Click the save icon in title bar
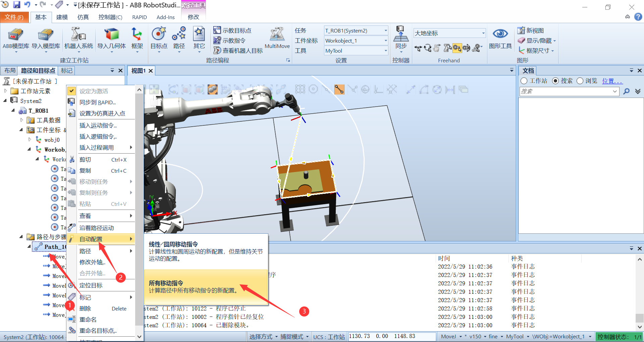 (x=17, y=5)
